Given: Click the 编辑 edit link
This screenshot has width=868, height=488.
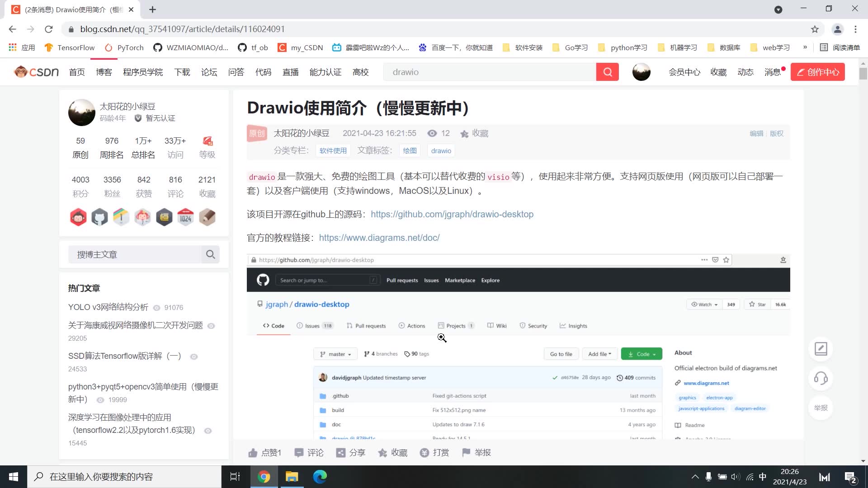Looking at the screenshot, I should (756, 134).
